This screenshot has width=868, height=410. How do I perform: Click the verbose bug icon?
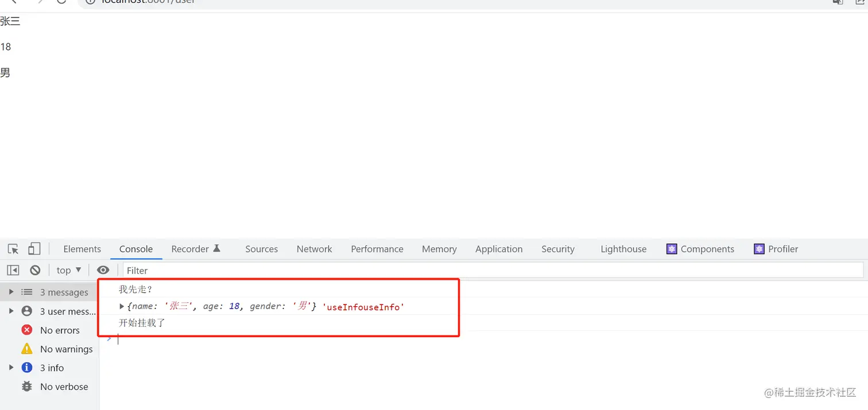pyautogui.click(x=27, y=386)
